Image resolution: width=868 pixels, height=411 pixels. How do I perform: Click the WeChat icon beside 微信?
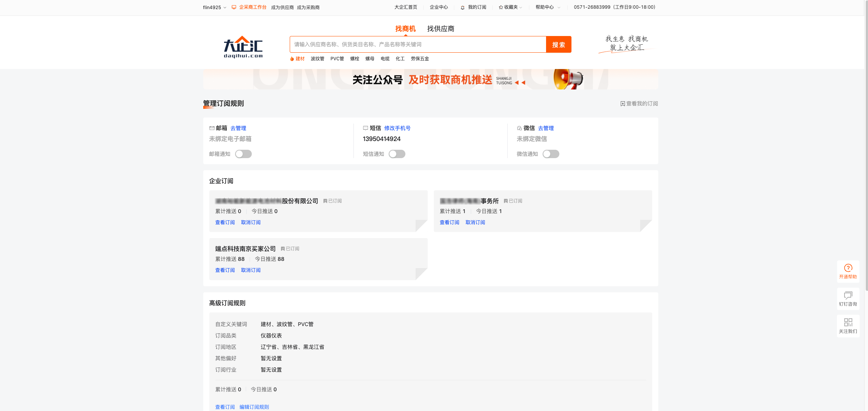pyautogui.click(x=519, y=128)
